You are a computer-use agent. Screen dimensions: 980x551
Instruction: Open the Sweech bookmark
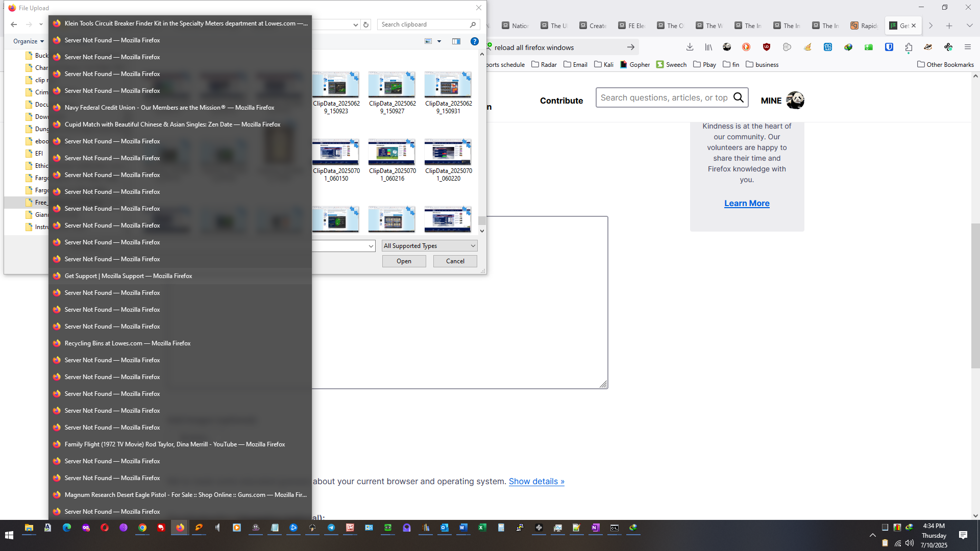pyautogui.click(x=671, y=64)
